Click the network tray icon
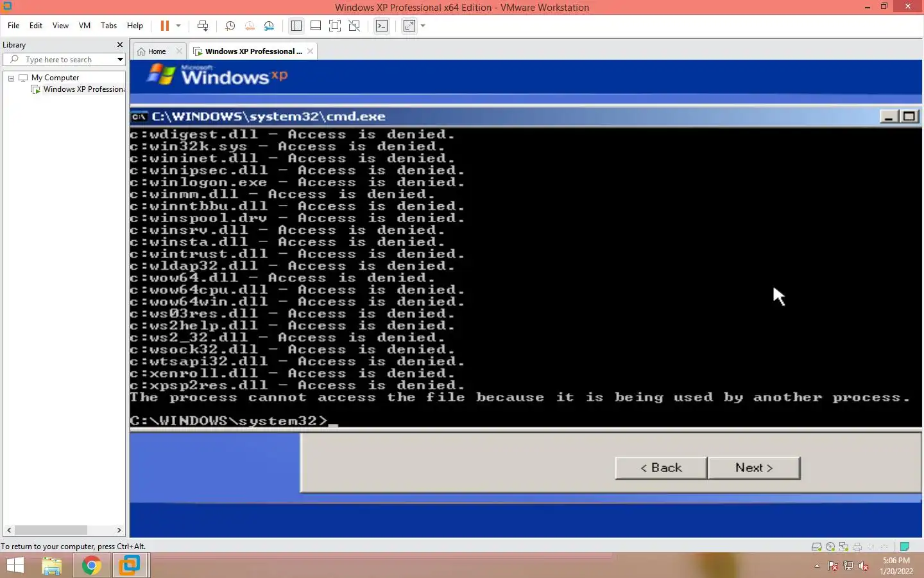 [848, 566]
